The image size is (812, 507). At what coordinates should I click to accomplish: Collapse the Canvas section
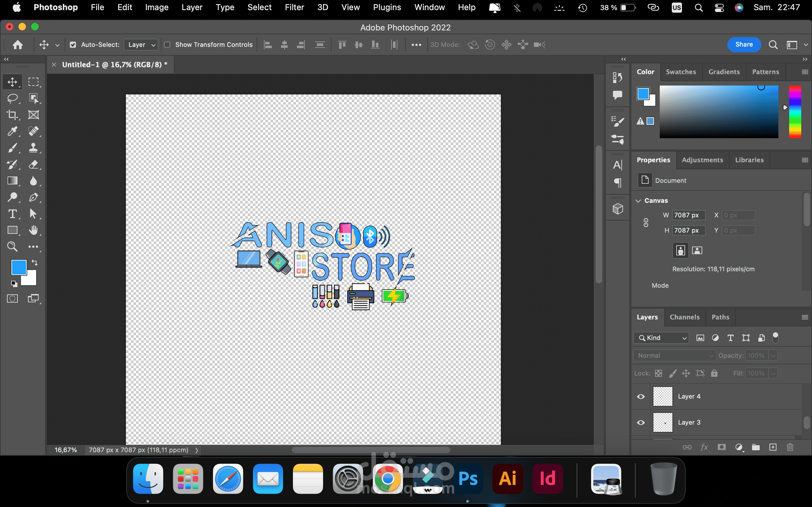point(638,201)
